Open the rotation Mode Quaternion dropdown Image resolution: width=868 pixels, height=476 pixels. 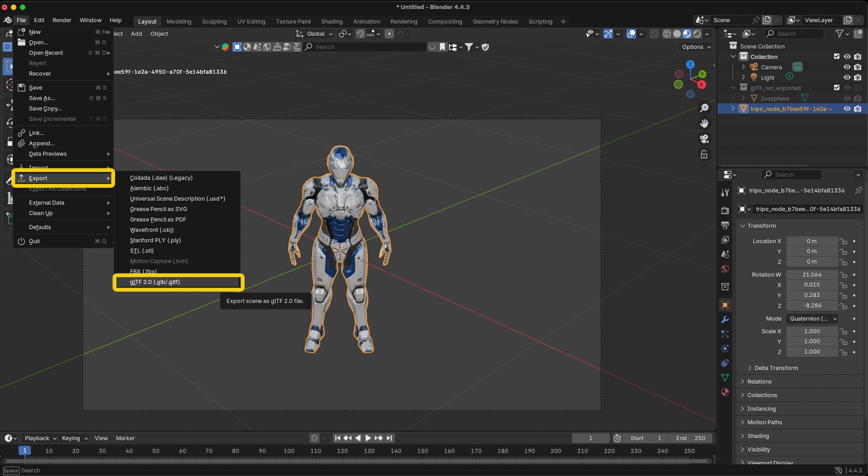point(813,319)
